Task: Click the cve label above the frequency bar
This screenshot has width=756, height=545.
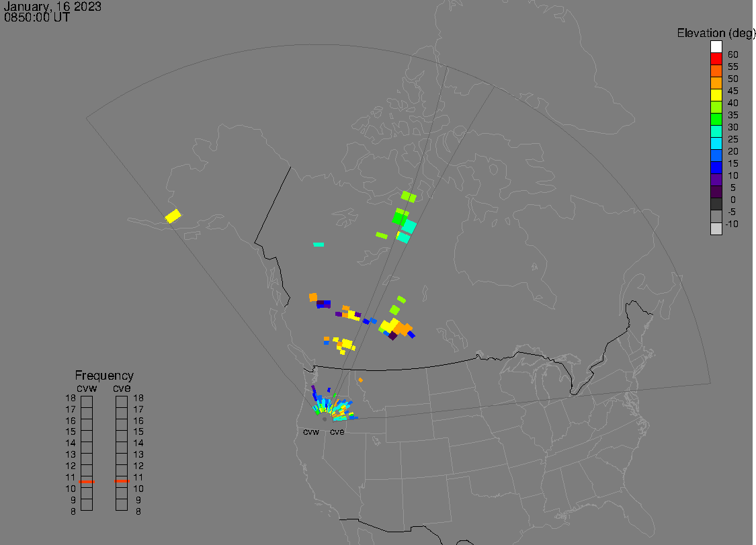Action: (122, 388)
